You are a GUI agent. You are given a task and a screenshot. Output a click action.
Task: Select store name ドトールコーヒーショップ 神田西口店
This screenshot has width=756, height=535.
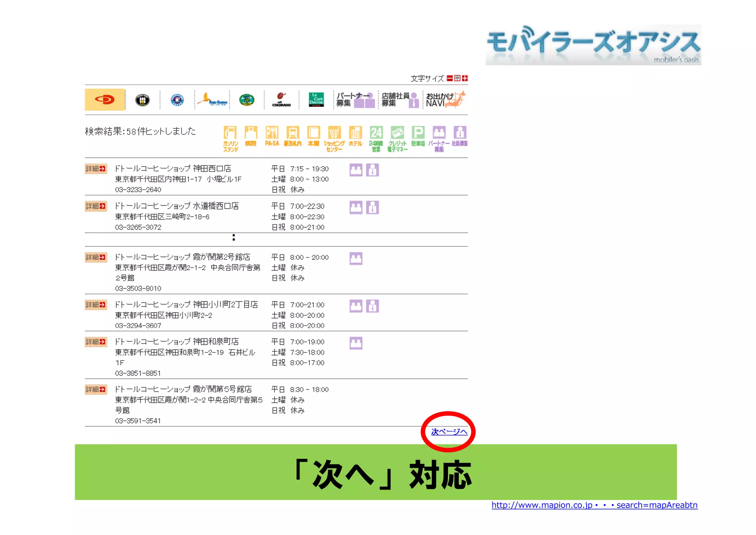[173, 168]
